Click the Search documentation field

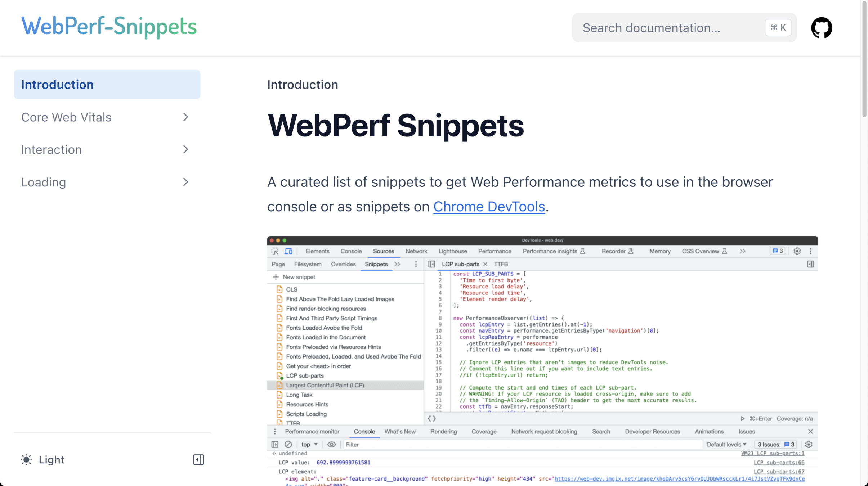pyautogui.click(x=670, y=28)
